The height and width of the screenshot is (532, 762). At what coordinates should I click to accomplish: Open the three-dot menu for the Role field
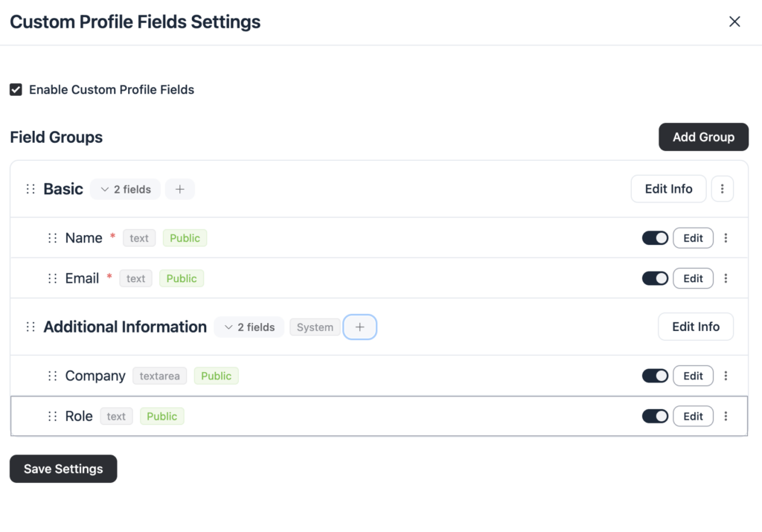(726, 416)
